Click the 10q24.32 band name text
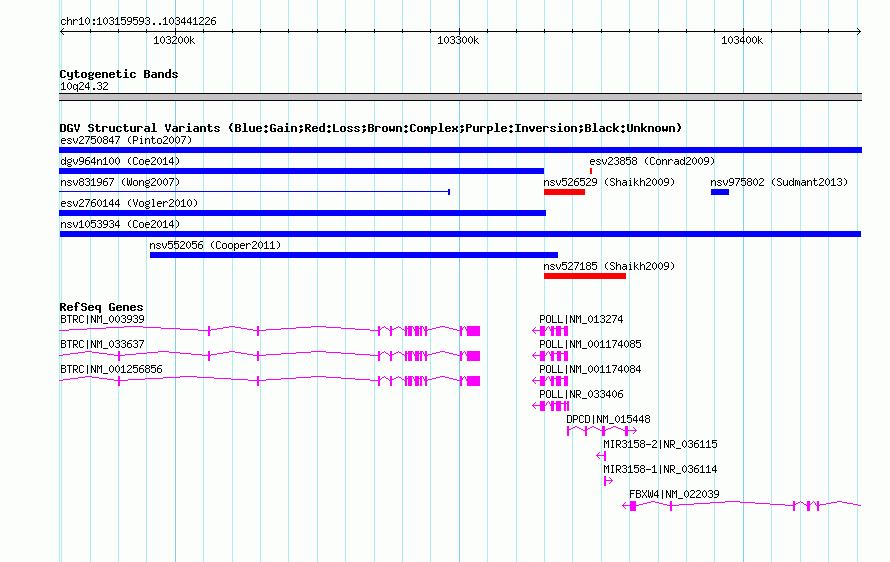 click(84, 86)
